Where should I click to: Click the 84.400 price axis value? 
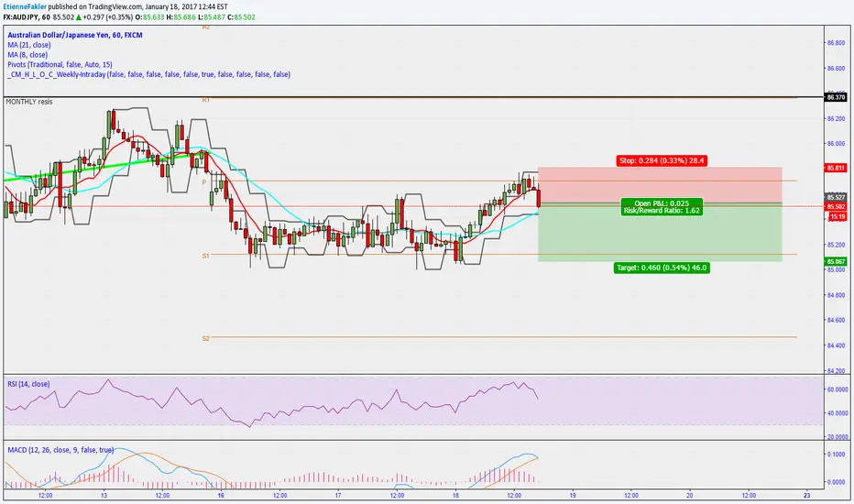click(x=836, y=345)
